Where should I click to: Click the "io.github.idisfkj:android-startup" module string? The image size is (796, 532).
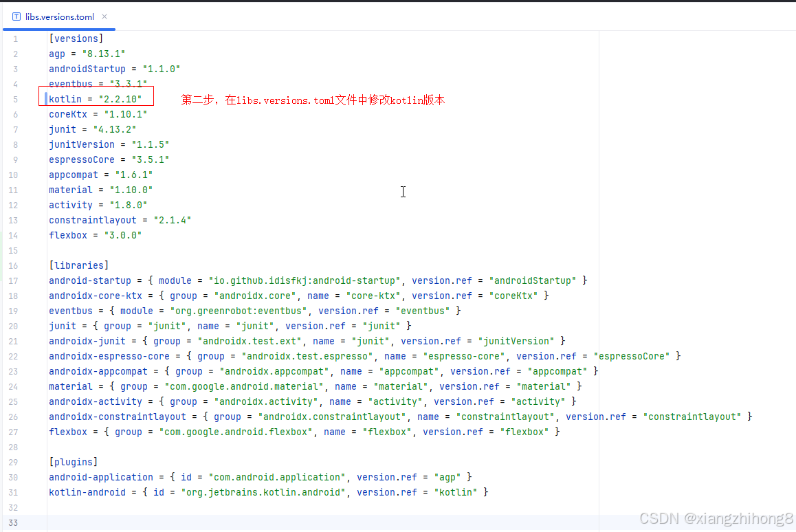[x=302, y=280]
